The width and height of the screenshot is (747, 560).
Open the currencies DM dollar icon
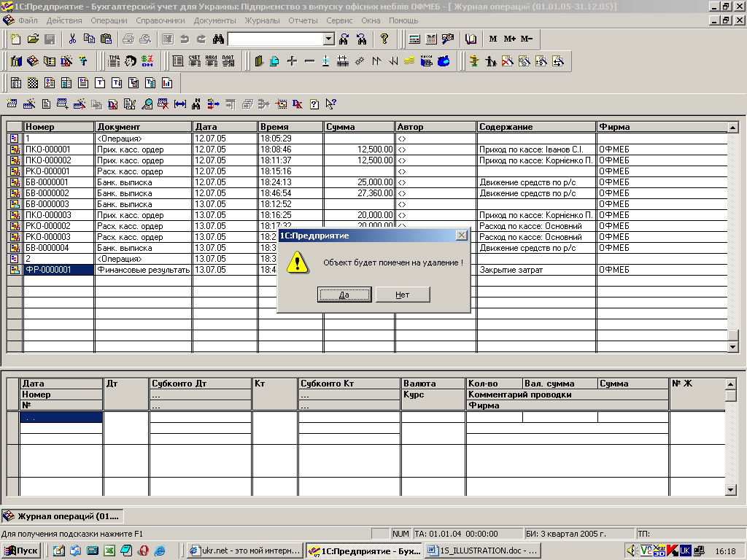tap(147, 61)
